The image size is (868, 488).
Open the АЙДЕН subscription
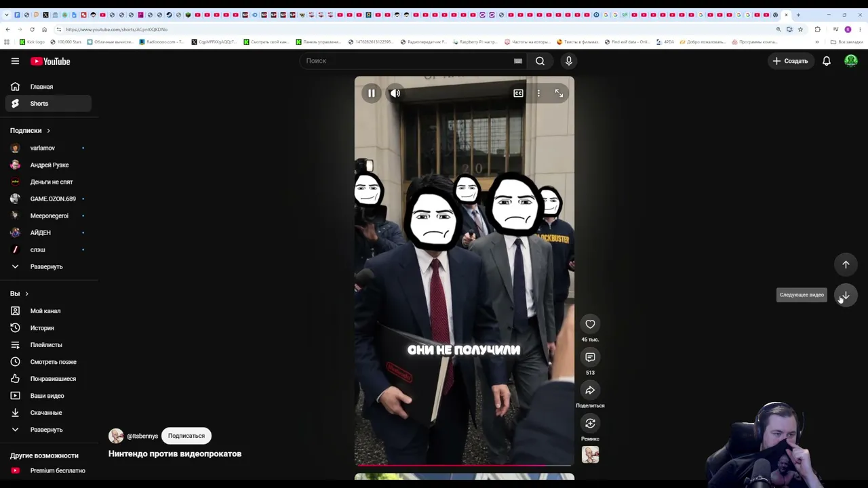[x=47, y=232]
